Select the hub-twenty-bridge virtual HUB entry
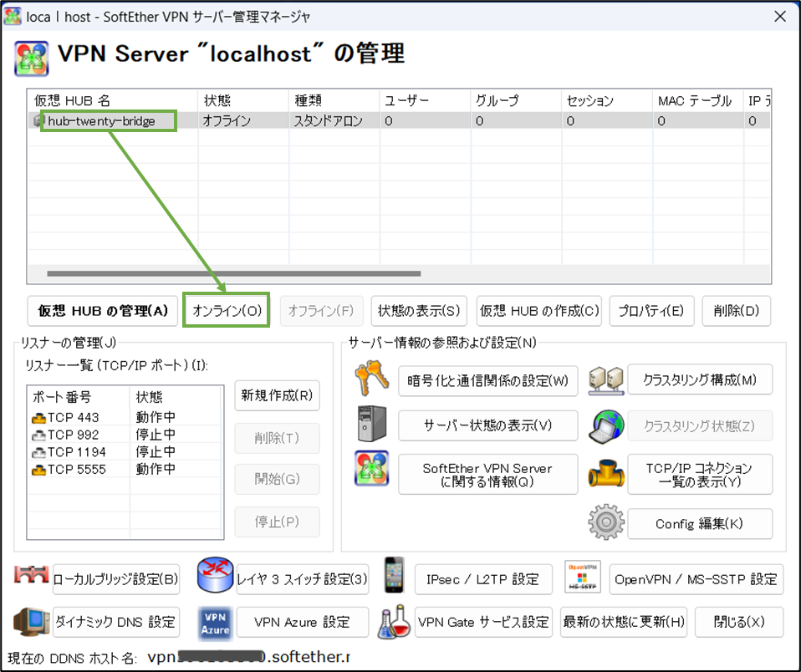801x672 pixels. point(100,120)
